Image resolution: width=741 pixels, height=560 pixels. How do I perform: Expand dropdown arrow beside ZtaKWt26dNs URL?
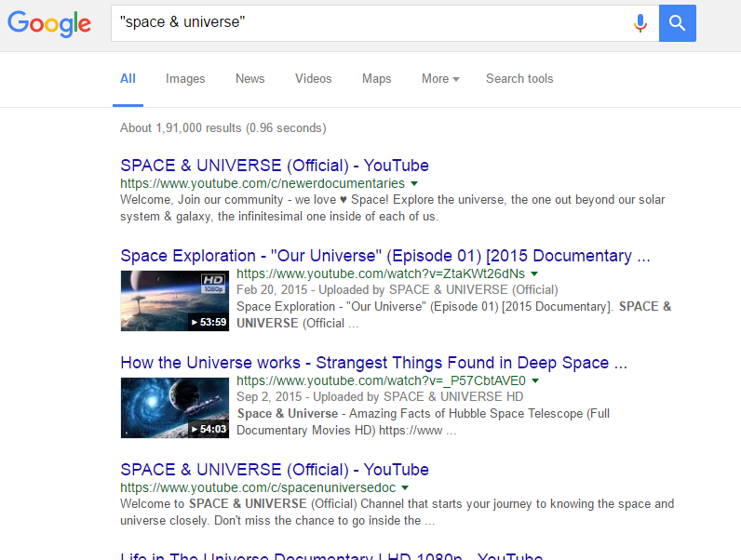click(534, 273)
